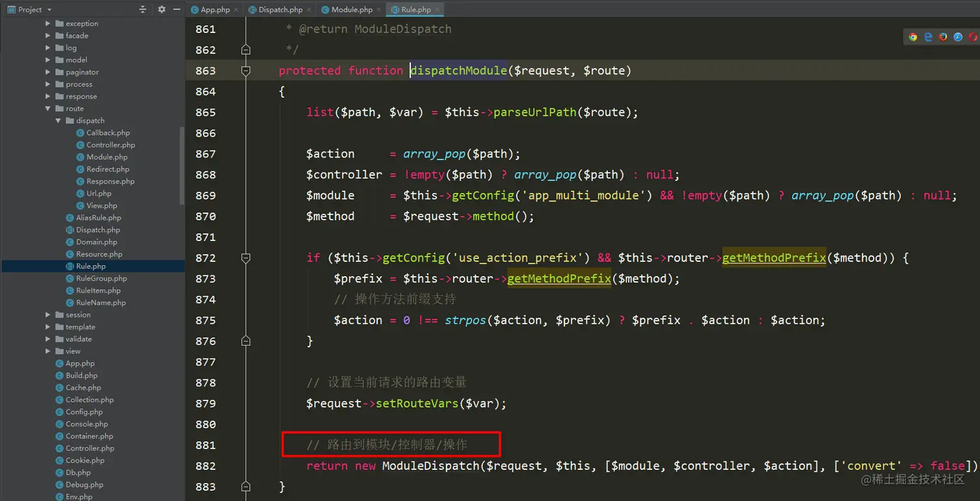
Task: Collapse the dispatch folder
Action: 58,121
